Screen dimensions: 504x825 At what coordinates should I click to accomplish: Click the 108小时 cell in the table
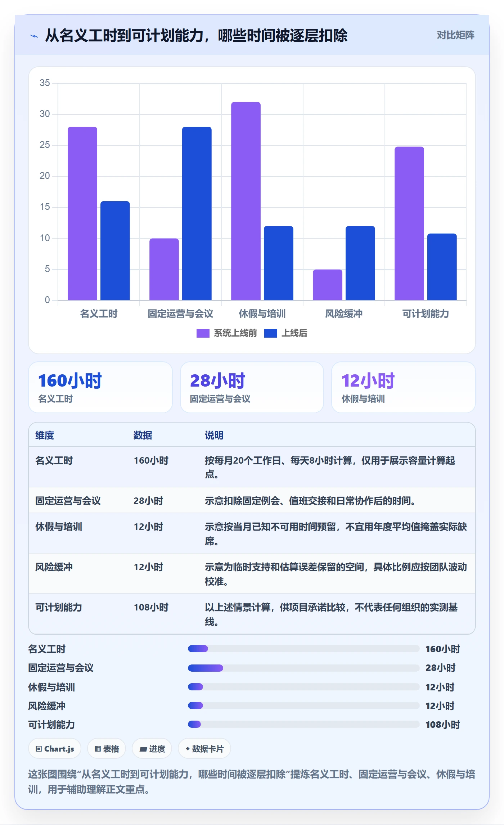click(x=151, y=608)
